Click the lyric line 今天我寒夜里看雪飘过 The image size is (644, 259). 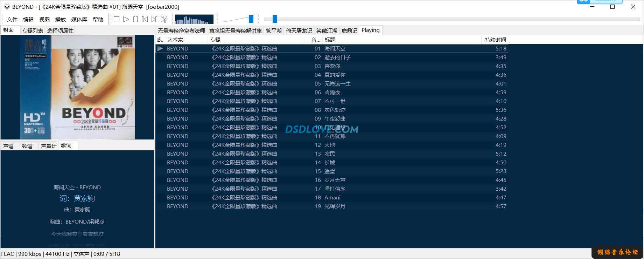tap(77, 234)
